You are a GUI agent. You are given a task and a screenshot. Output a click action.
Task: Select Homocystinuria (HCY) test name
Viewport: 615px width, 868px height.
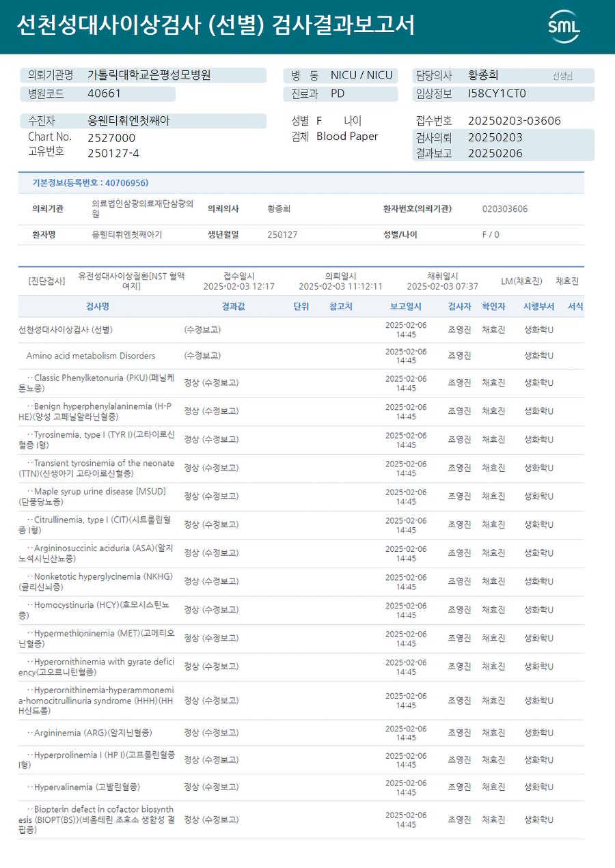coord(94,610)
